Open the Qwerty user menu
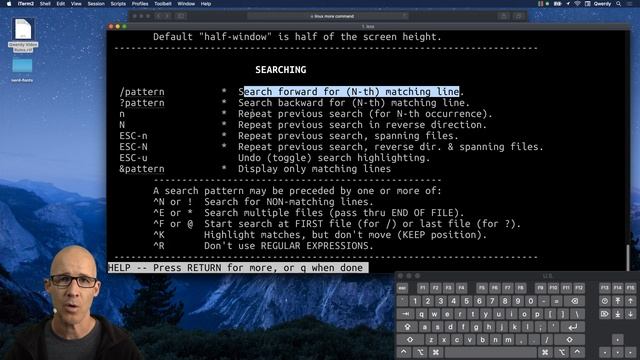Screen dimensions: 640x360 click(602, 4)
